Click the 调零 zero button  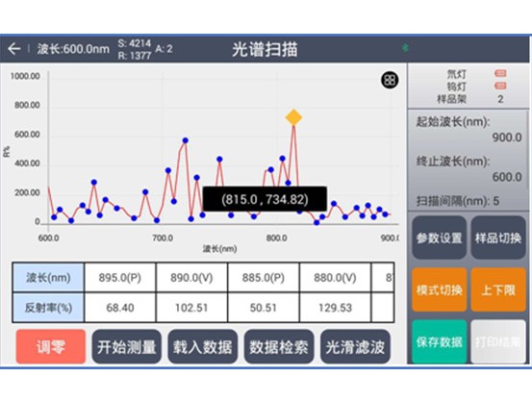51,347
